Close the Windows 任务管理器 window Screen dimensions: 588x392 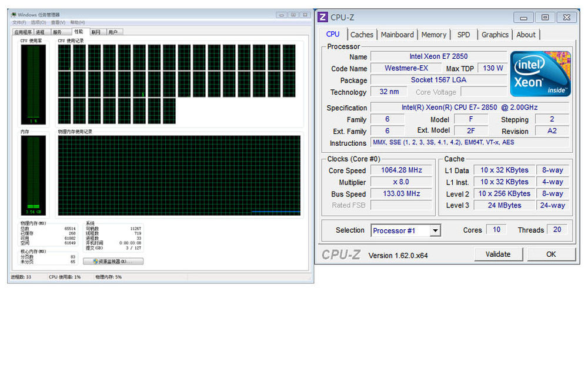coord(305,15)
